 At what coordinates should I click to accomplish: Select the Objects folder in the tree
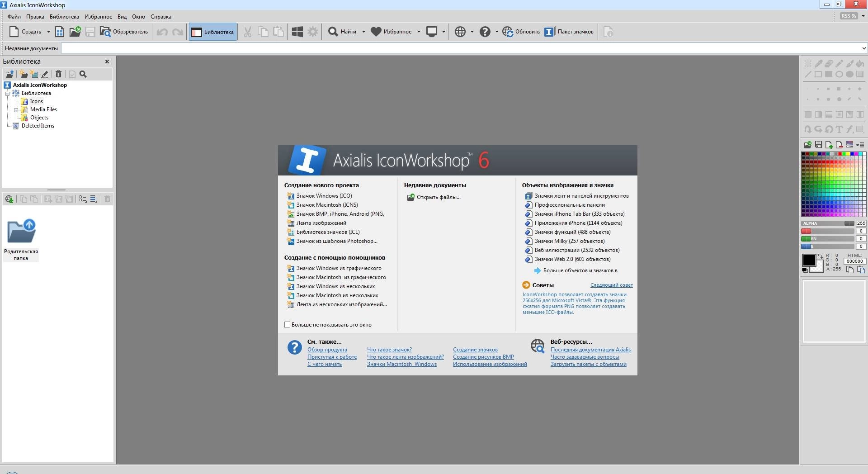pyautogui.click(x=39, y=118)
